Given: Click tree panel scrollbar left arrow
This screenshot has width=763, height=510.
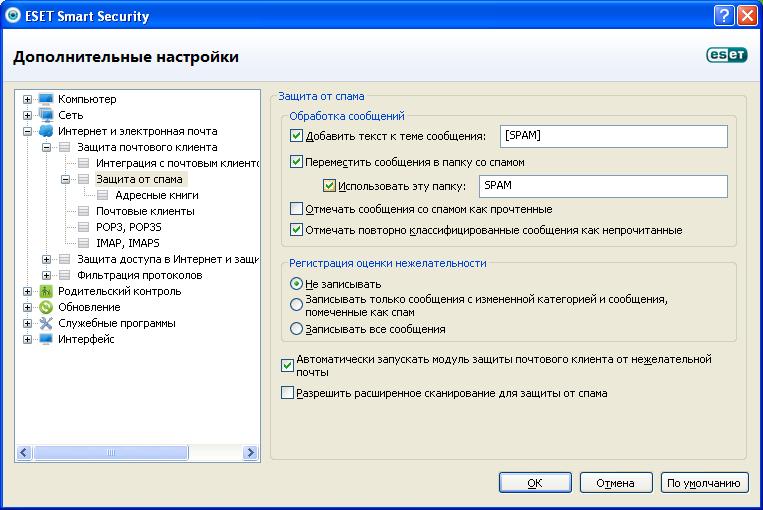Looking at the screenshot, I should [24, 453].
